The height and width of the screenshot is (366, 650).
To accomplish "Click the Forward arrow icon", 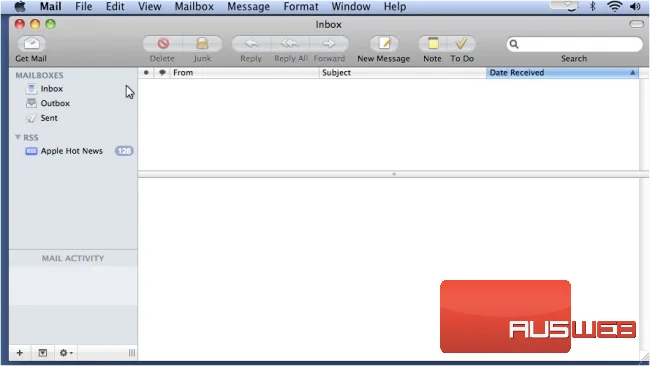I will [x=329, y=44].
